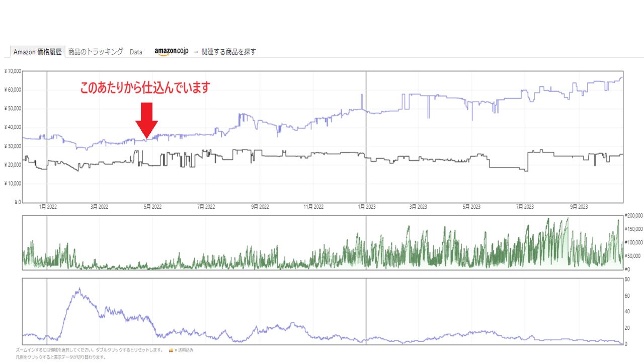Select the 40 label on the offer count axis
The width and height of the screenshot is (644, 362).
point(627,311)
